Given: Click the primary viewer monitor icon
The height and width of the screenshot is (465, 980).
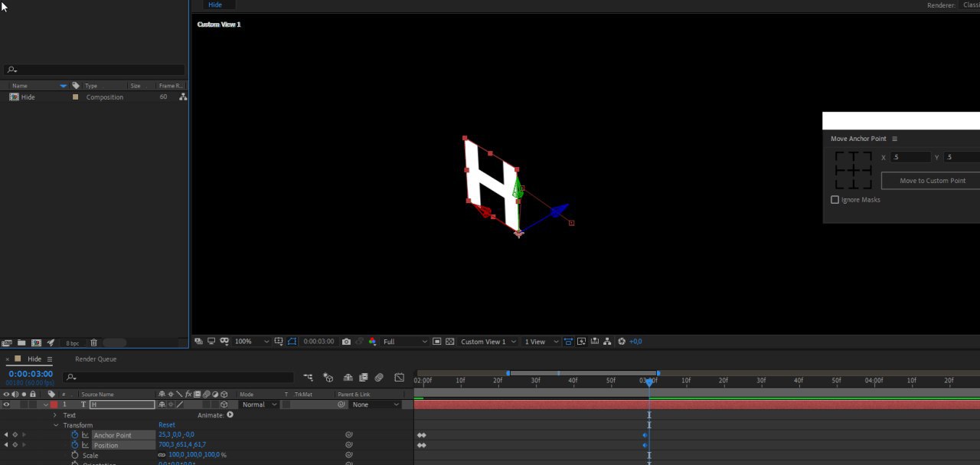Looking at the screenshot, I should click(x=211, y=342).
